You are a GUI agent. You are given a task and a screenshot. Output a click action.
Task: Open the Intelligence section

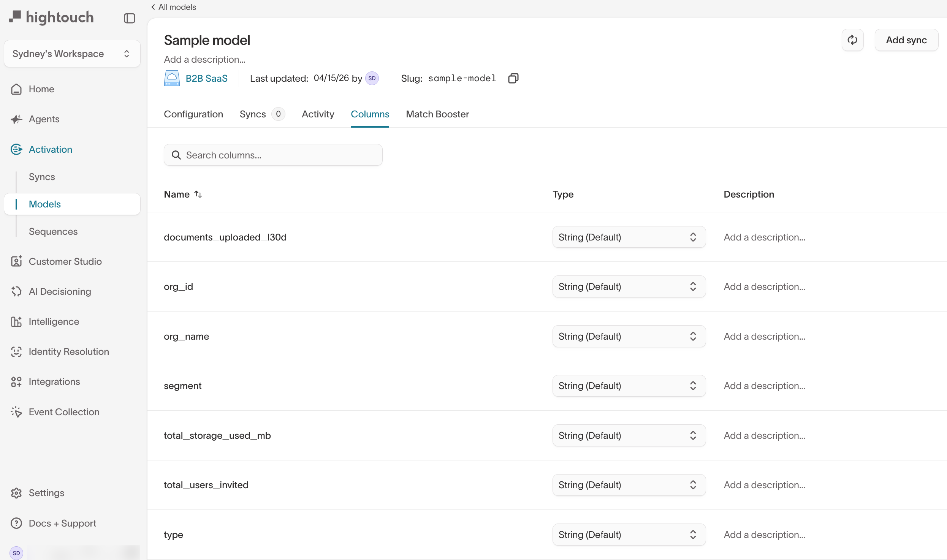pyautogui.click(x=54, y=321)
